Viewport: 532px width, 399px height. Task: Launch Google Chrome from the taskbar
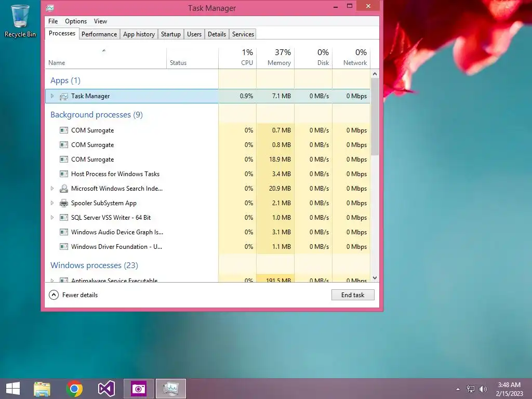click(74, 389)
